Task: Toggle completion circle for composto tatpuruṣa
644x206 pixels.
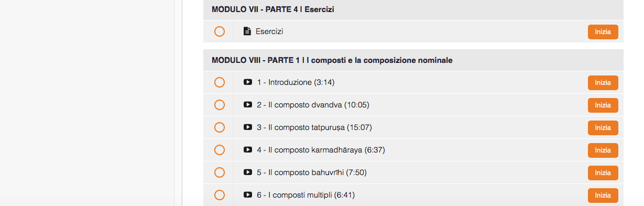Action: [x=220, y=127]
